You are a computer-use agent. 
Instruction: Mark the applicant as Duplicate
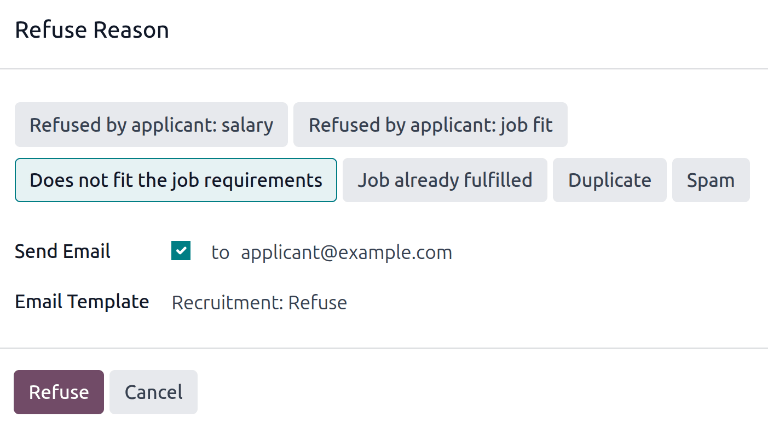[609, 180]
